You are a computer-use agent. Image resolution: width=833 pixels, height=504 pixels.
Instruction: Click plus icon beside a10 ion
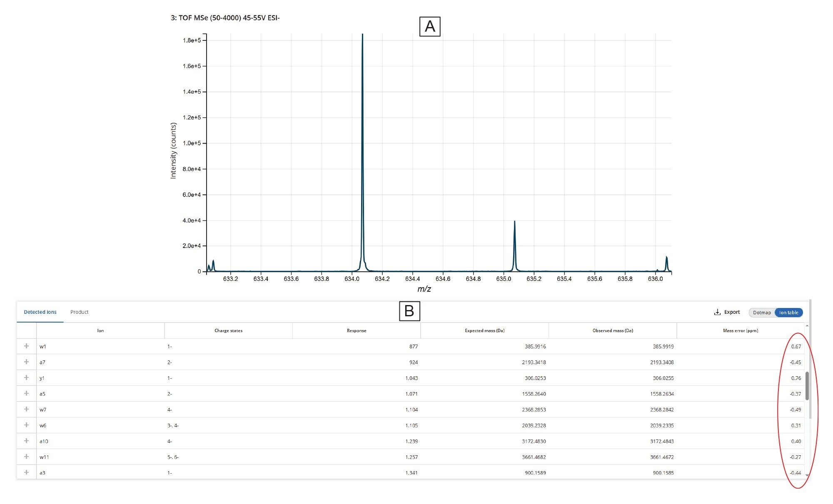coord(26,441)
